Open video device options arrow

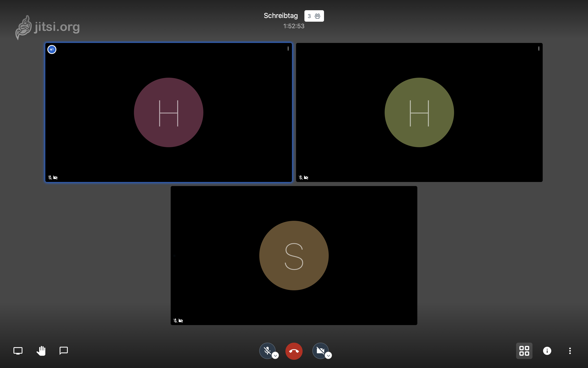tap(329, 356)
